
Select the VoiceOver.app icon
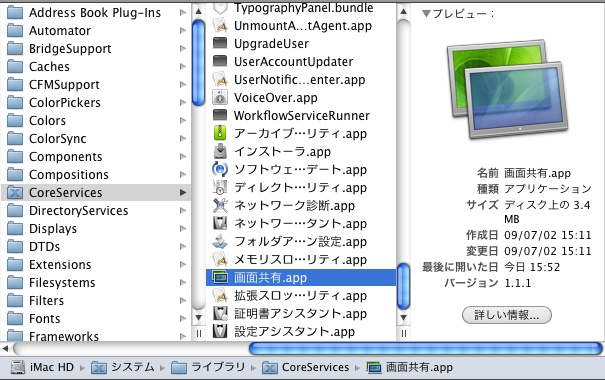(x=220, y=98)
